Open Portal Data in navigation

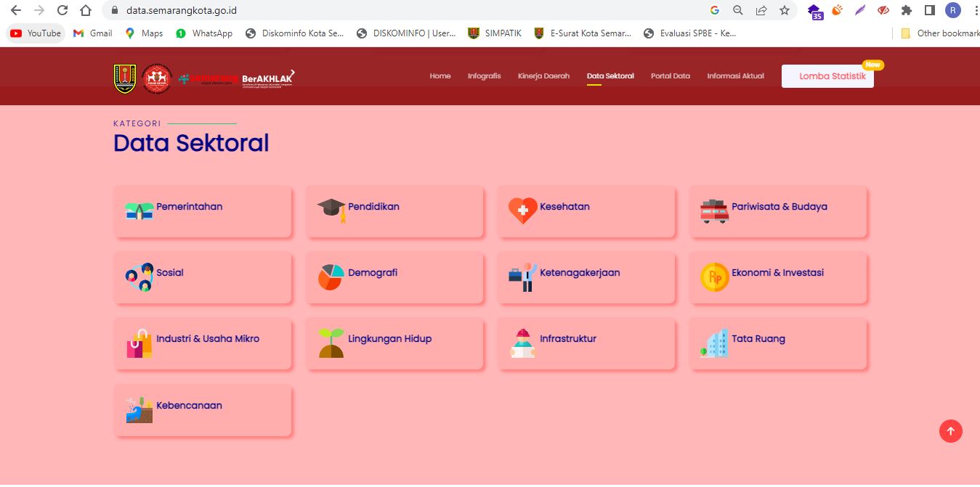pyautogui.click(x=670, y=76)
